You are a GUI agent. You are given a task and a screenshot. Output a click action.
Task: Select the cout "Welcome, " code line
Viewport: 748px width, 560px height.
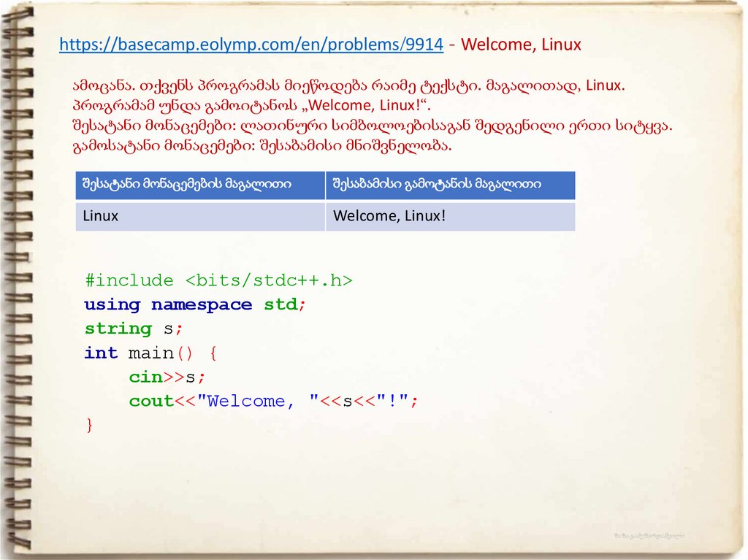(x=273, y=401)
